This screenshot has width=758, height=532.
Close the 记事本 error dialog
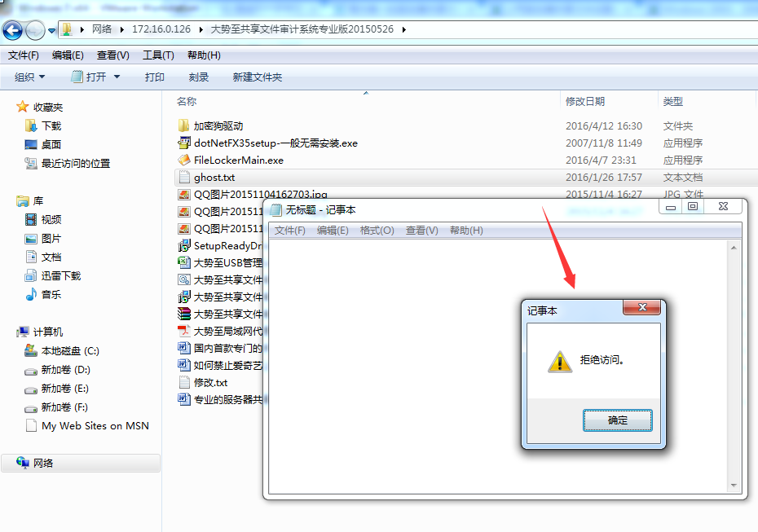(x=641, y=307)
